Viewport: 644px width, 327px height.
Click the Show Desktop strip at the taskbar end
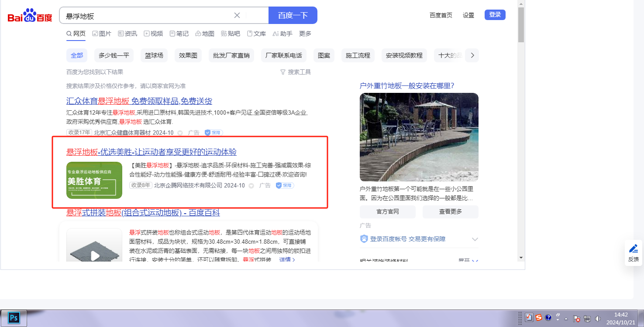tap(641, 318)
